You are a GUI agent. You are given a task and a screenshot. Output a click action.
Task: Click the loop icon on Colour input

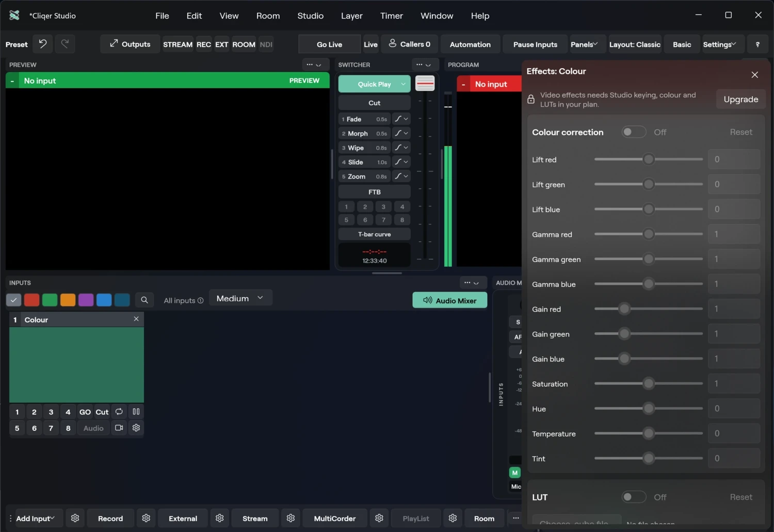[x=119, y=411]
